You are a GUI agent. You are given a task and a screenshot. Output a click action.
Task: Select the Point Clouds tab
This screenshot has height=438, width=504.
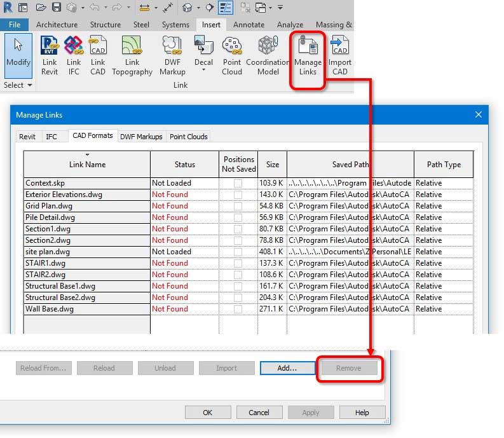189,137
